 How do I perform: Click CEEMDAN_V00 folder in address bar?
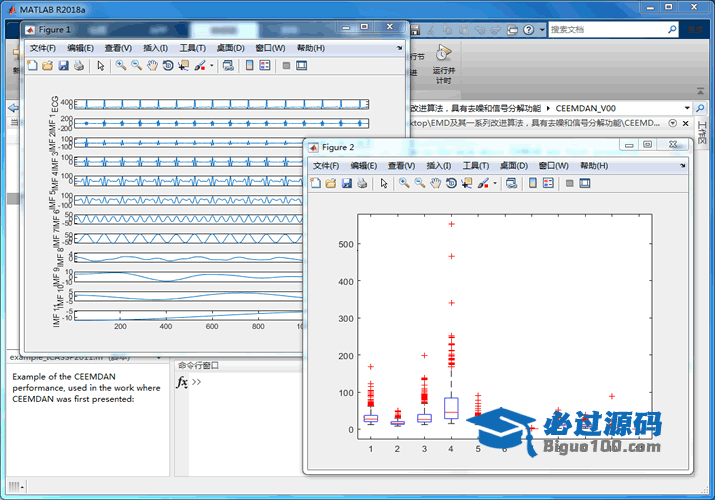pos(585,108)
